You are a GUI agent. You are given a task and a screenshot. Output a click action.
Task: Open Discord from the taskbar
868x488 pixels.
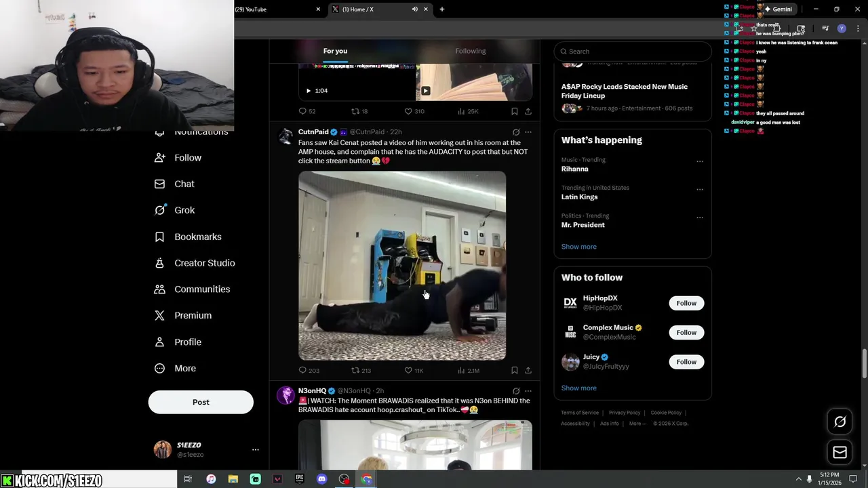click(322, 479)
